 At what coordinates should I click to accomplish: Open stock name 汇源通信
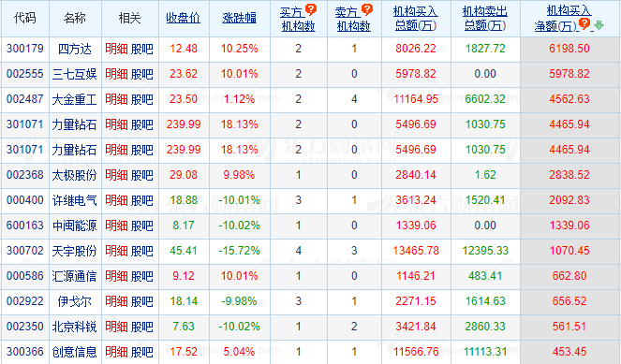click(74, 276)
